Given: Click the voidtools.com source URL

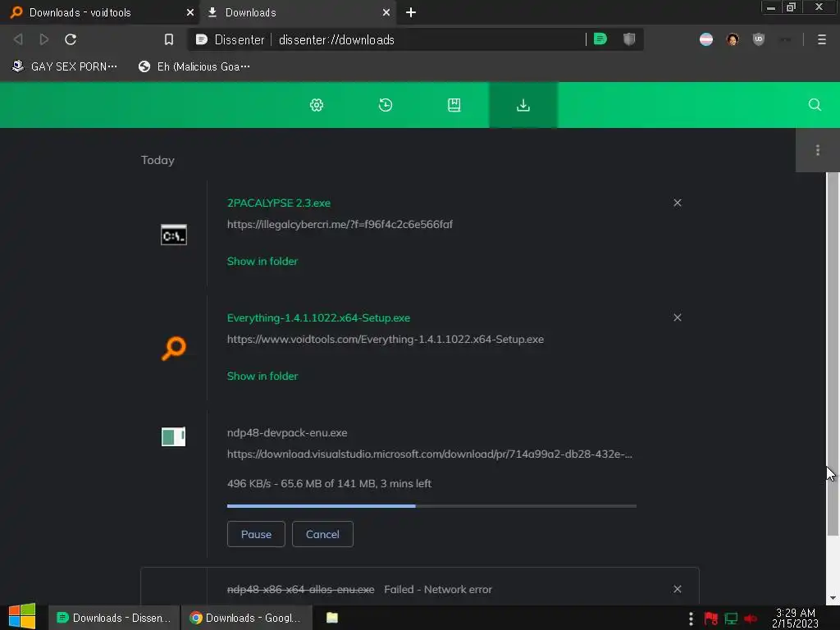Looking at the screenshot, I should pyautogui.click(x=386, y=339).
